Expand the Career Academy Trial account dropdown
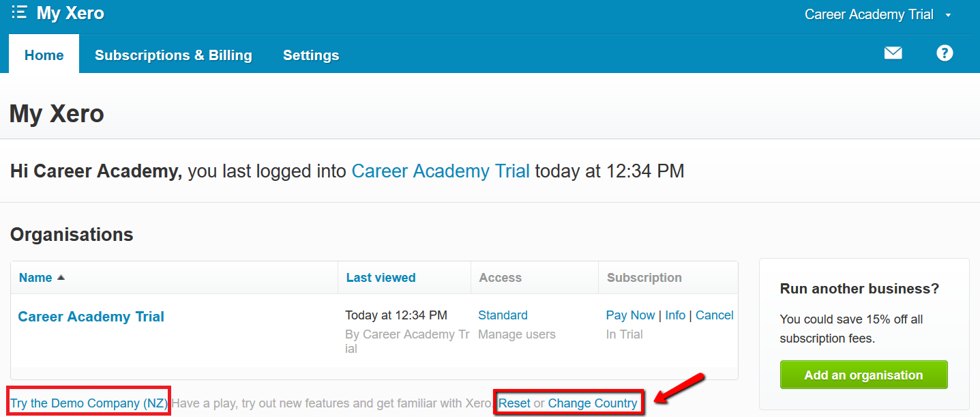Image resolution: width=980 pixels, height=417 pixels. pos(948,15)
